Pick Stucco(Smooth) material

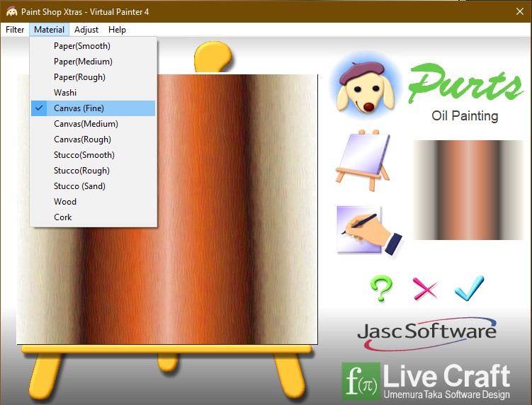[94, 155]
